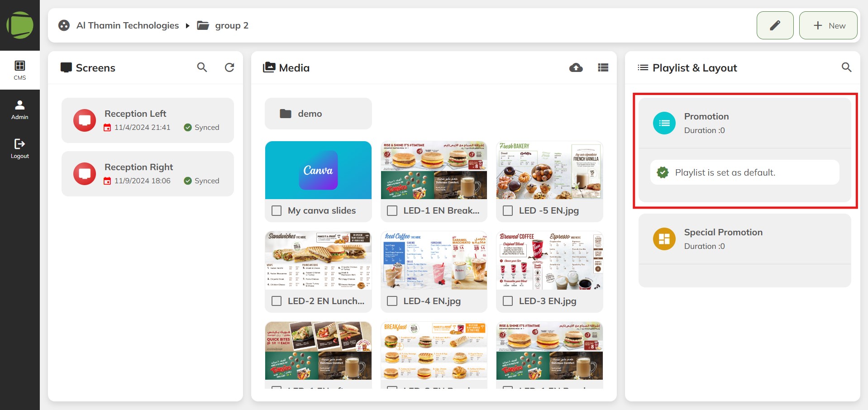Image resolution: width=868 pixels, height=410 pixels.
Task: Open the LED -5 EN.jpg bakery thumbnail
Action: [x=549, y=170]
